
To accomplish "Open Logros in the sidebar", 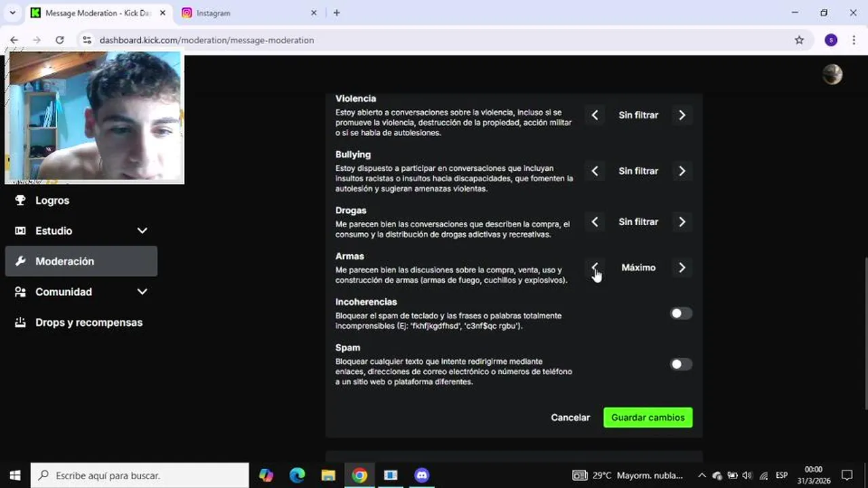I will [81, 201].
